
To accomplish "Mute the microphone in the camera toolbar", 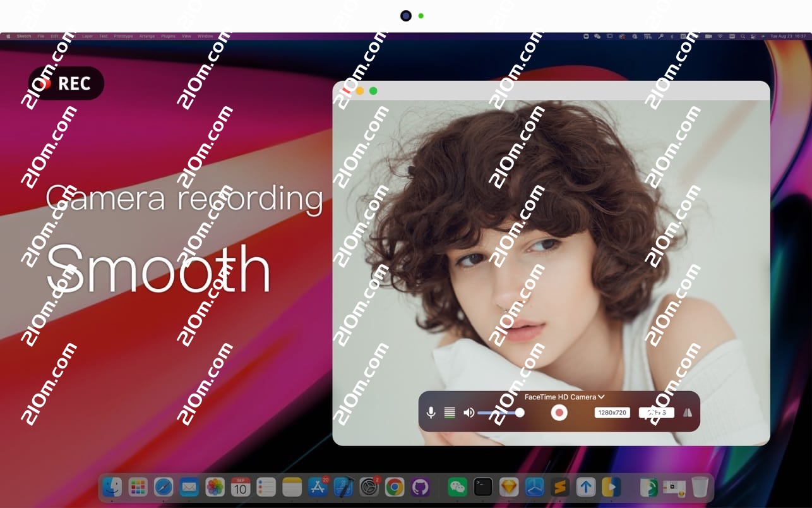I will (x=431, y=413).
